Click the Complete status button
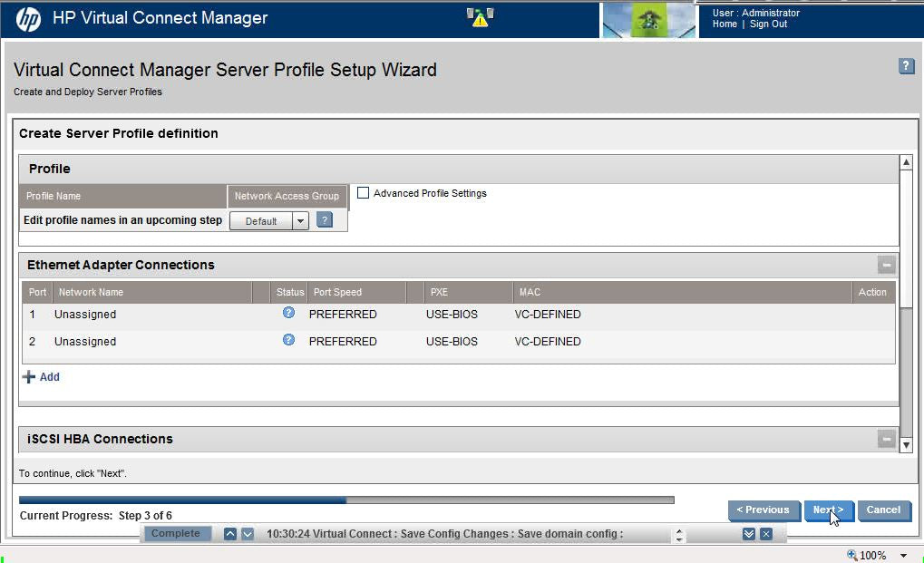 176,534
